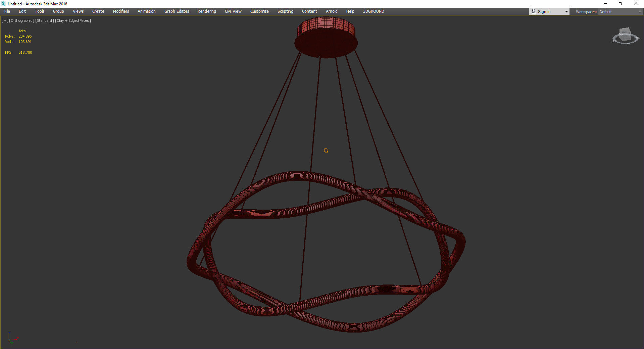
Task: Minimize the 3ds Max window
Action: pyautogui.click(x=605, y=4)
